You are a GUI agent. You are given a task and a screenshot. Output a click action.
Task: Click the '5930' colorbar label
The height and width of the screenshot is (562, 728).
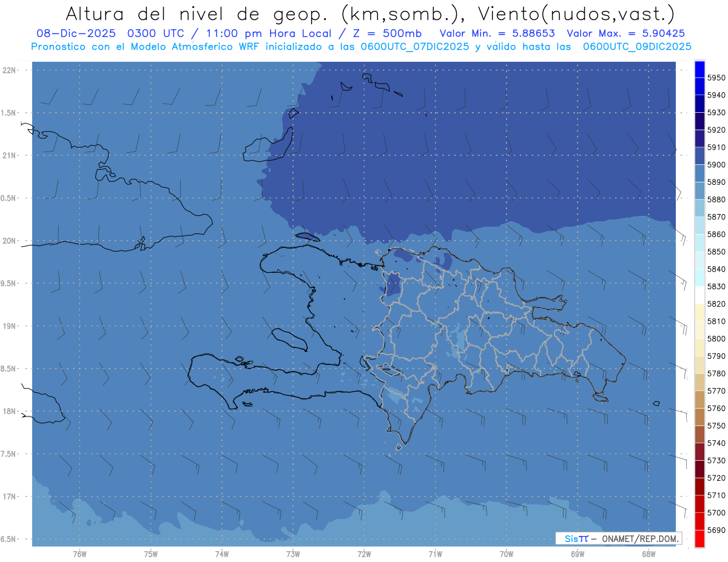pos(716,112)
